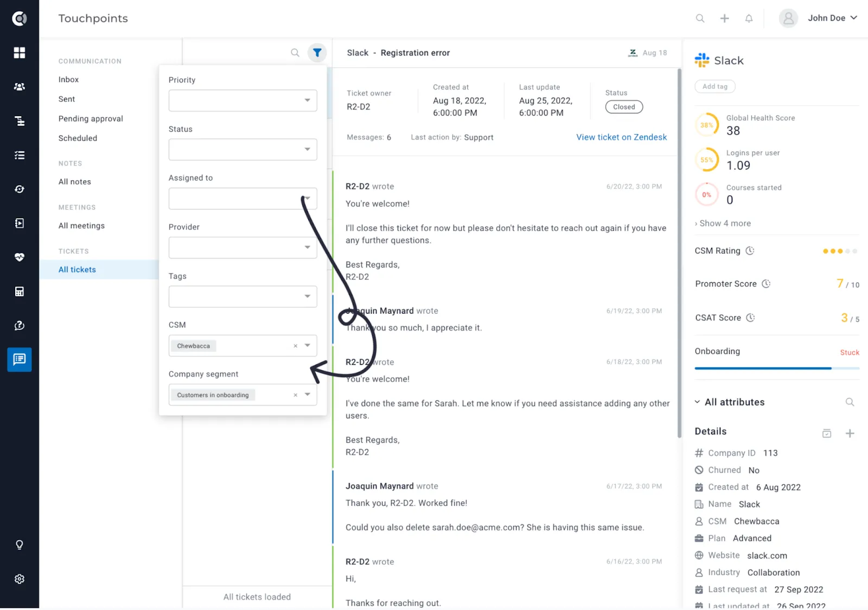The width and height of the screenshot is (868, 610).
Task: Open the settings gear in sidebar
Action: pos(20,579)
